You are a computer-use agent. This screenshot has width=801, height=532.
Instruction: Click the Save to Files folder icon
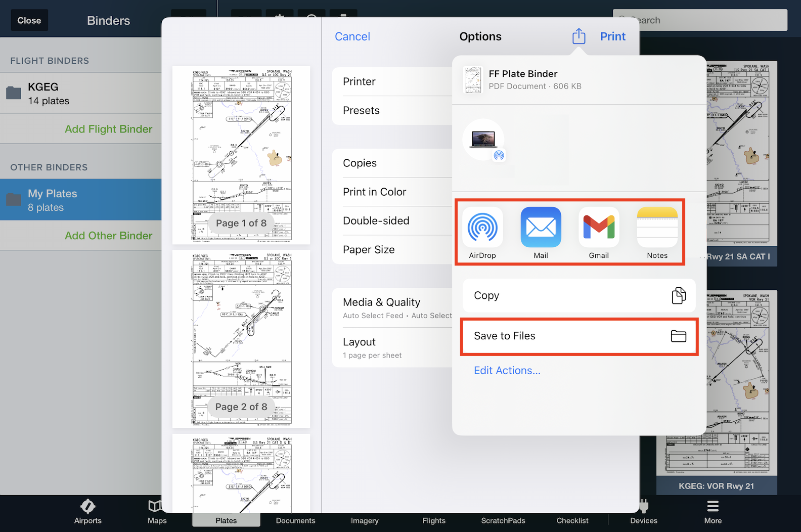pyautogui.click(x=678, y=336)
